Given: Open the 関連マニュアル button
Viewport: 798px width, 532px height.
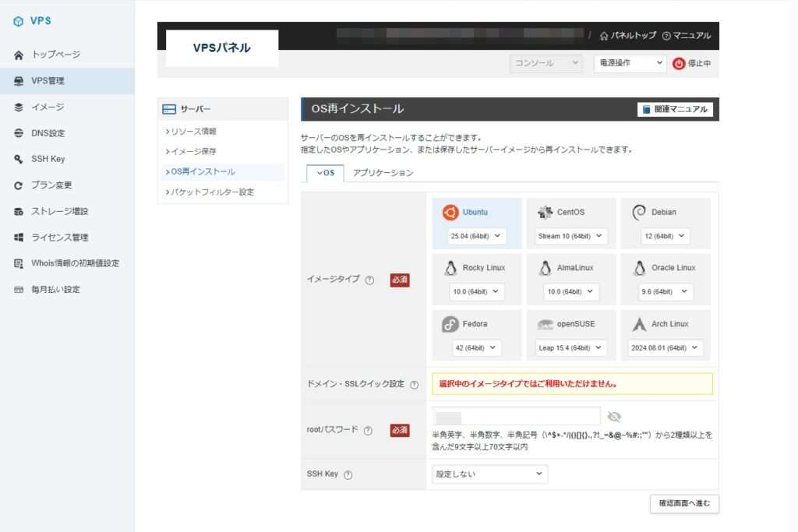Looking at the screenshot, I should [x=675, y=110].
